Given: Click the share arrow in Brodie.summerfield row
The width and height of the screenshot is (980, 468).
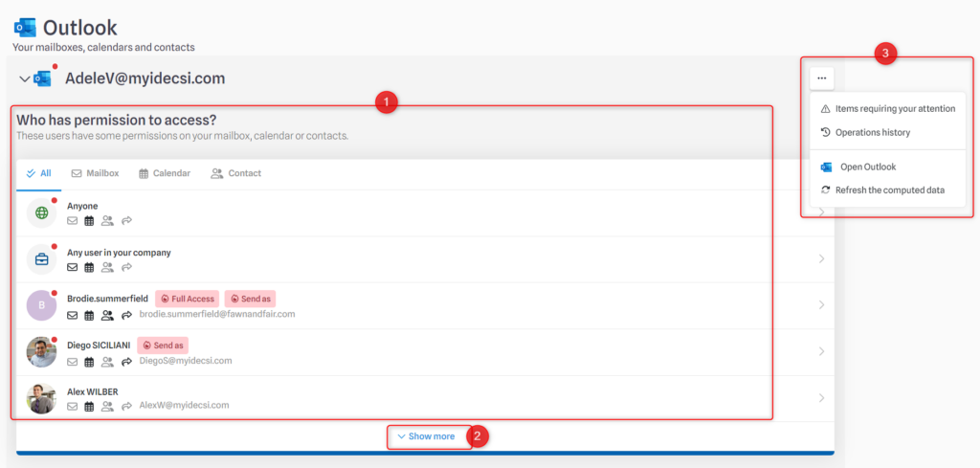Looking at the screenshot, I should tap(126, 316).
